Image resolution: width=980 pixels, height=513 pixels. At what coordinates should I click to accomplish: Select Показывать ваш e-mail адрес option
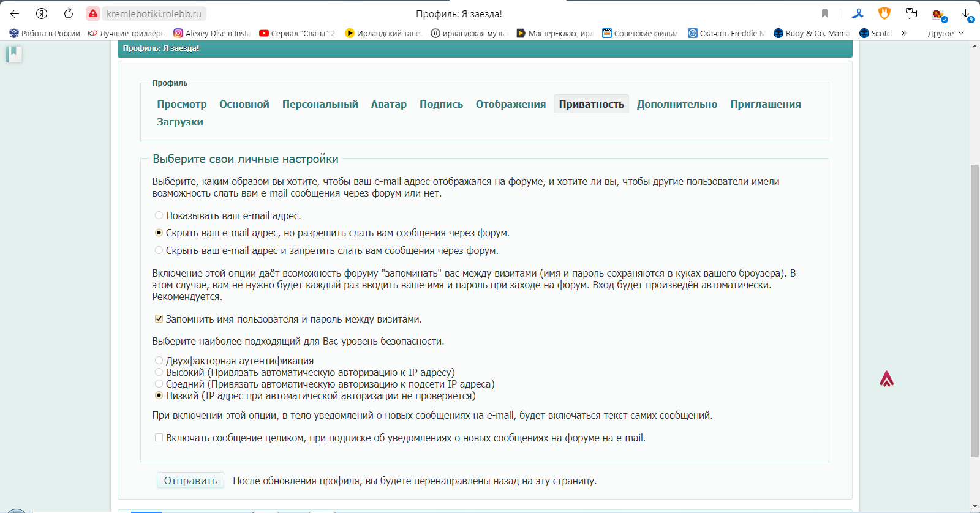tap(159, 215)
